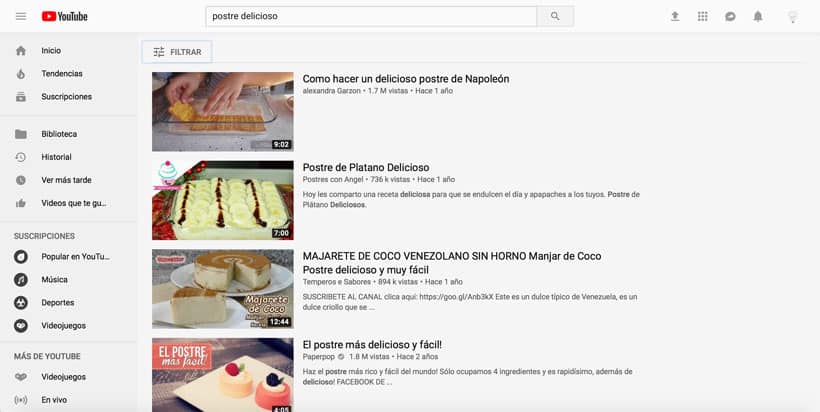
Task: Click the search magnifier button
Action: [x=555, y=16]
